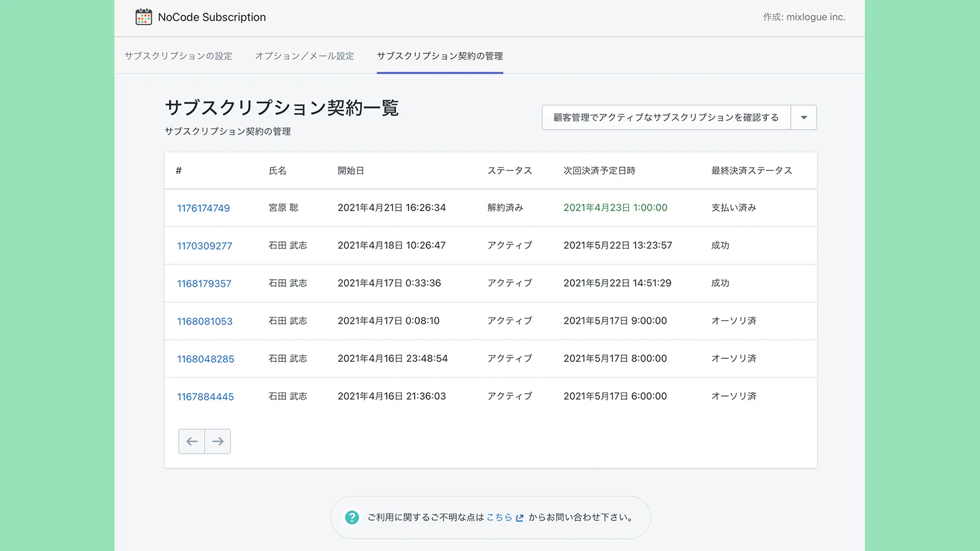The height and width of the screenshot is (551, 980).
Task: Click the green date 2021年4月23日 1:00:00
Action: coord(616,208)
